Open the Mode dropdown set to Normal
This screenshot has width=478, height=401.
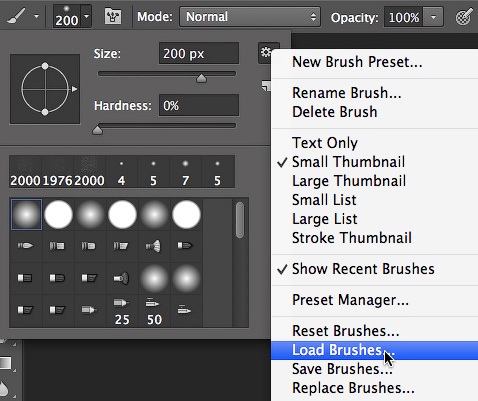[x=250, y=17]
